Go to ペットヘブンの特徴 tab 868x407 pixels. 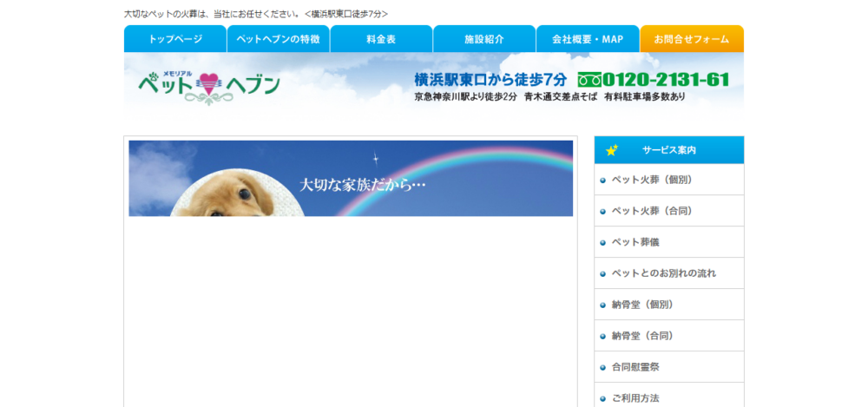click(279, 39)
